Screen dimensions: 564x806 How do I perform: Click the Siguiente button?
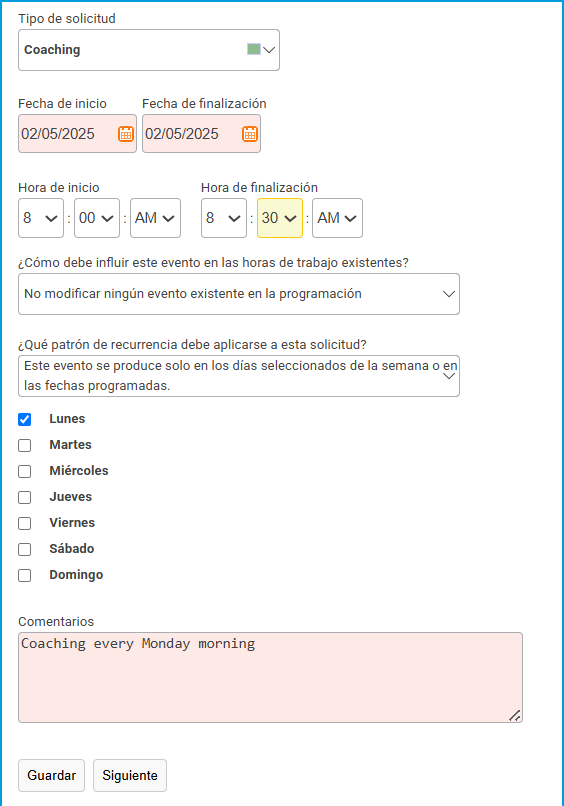pyautogui.click(x=130, y=775)
